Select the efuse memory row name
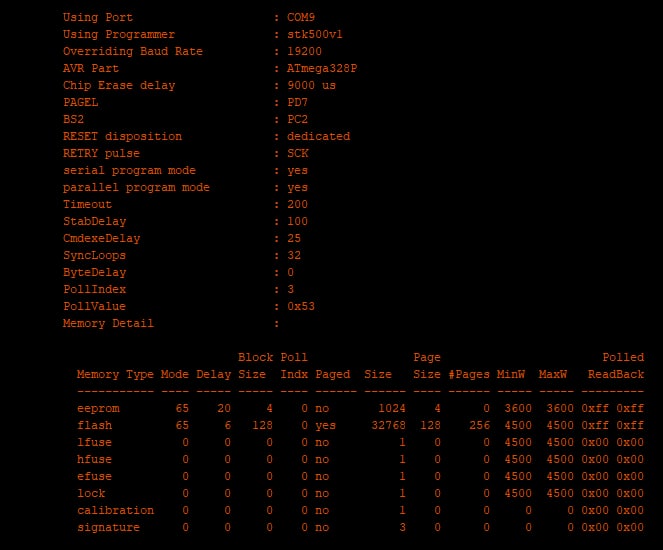Image resolution: width=663 pixels, height=550 pixels. pyautogui.click(x=94, y=476)
